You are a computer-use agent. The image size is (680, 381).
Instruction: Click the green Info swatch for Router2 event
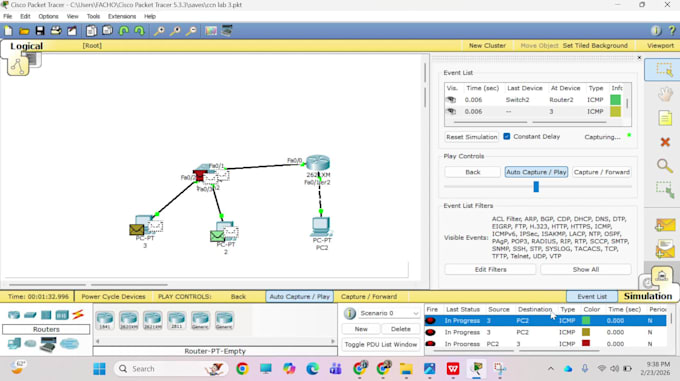pos(615,100)
